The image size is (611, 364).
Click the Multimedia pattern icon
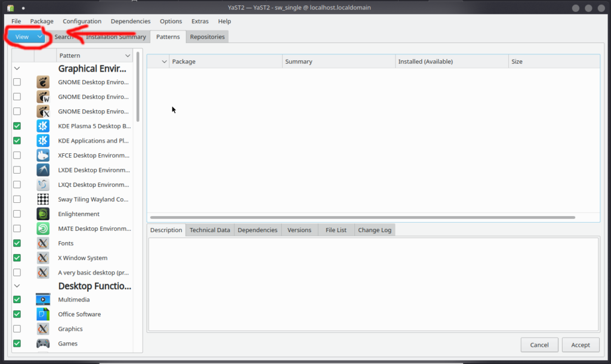click(x=43, y=300)
